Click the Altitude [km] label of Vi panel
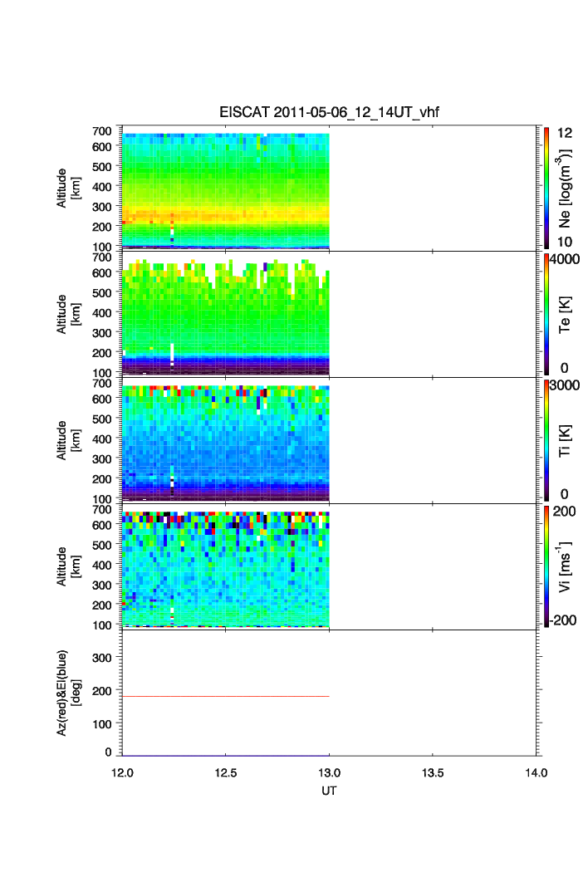Screen dimensions: 588x882 coord(68,566)
